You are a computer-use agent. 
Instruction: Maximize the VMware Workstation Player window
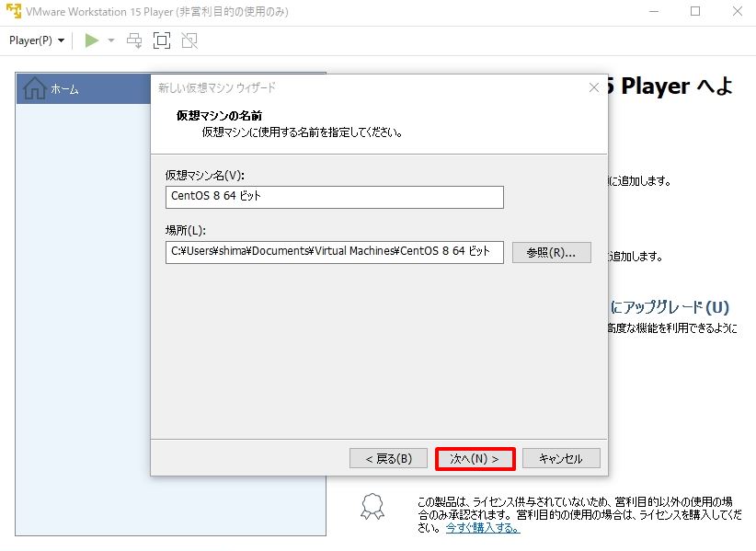(x=695, y=11)
